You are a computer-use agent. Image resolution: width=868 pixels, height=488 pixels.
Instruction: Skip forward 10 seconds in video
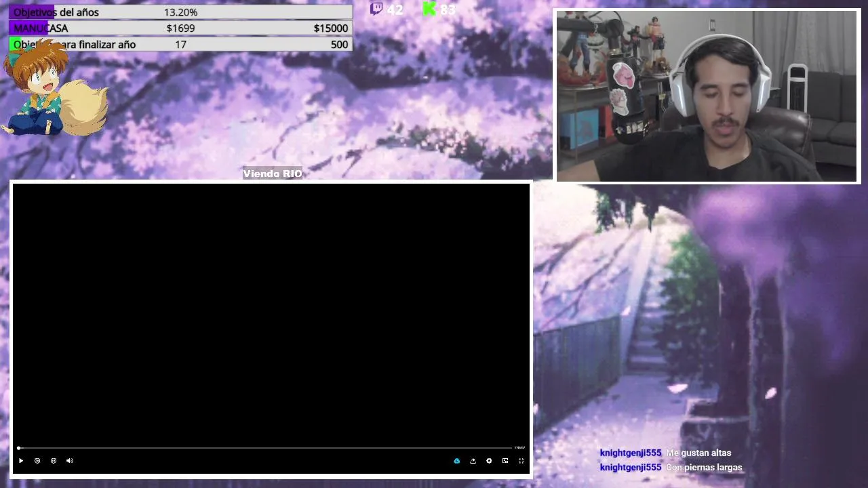click(54, 461)
